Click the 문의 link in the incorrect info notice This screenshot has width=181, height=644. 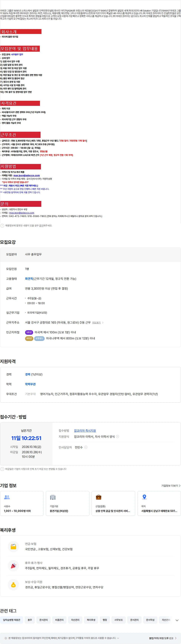click(41, 225)
